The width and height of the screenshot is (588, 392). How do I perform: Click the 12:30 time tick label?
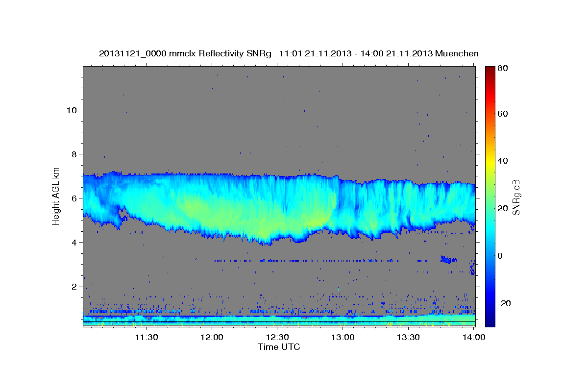[277, 337]
